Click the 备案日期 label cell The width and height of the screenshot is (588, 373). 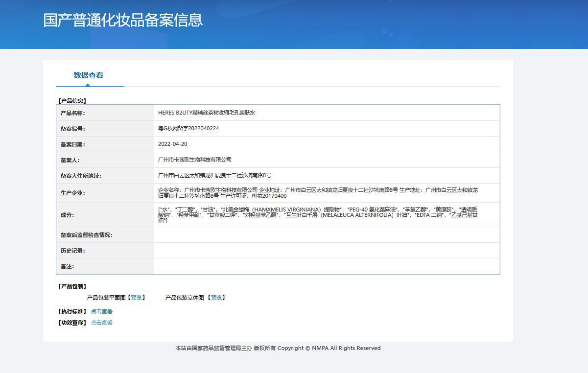[x=105, y=144]
